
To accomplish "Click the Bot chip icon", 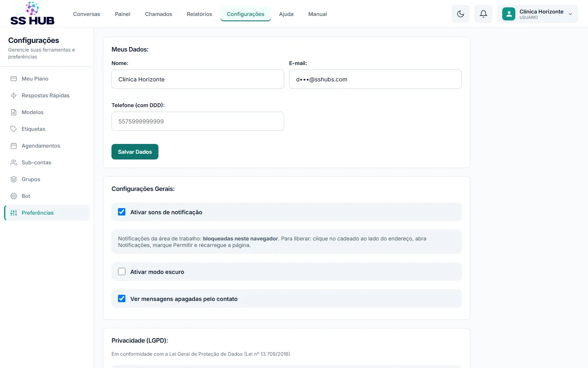I will click(x=13, y=196).
